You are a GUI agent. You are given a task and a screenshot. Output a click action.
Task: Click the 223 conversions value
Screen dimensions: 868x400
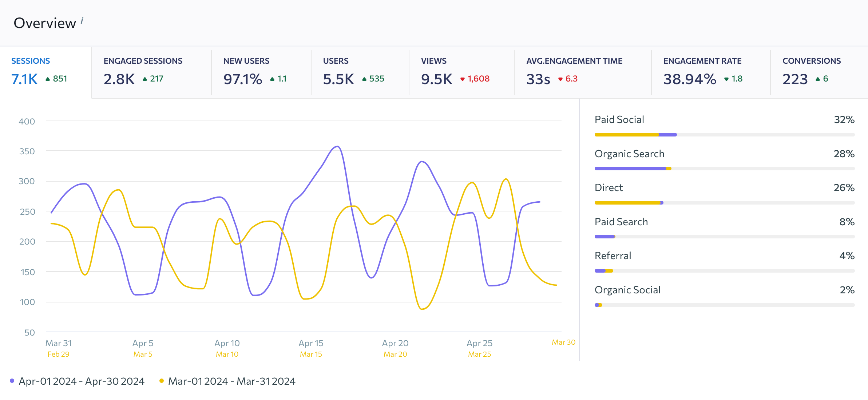coord(795,79)
